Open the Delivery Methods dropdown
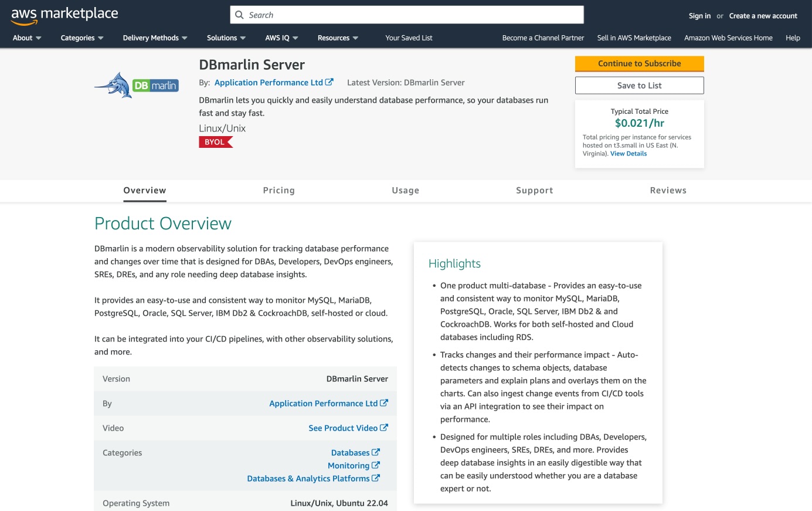 (x=155, y=38)
